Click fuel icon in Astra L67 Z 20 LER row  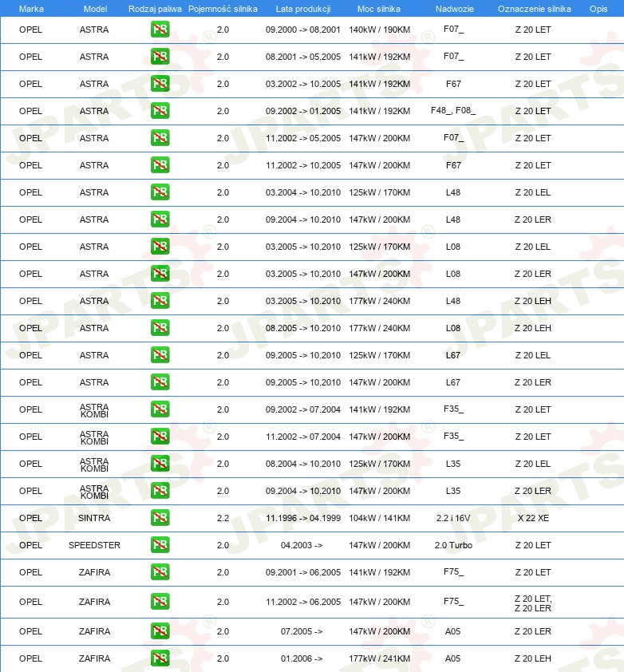coord(160,382)
